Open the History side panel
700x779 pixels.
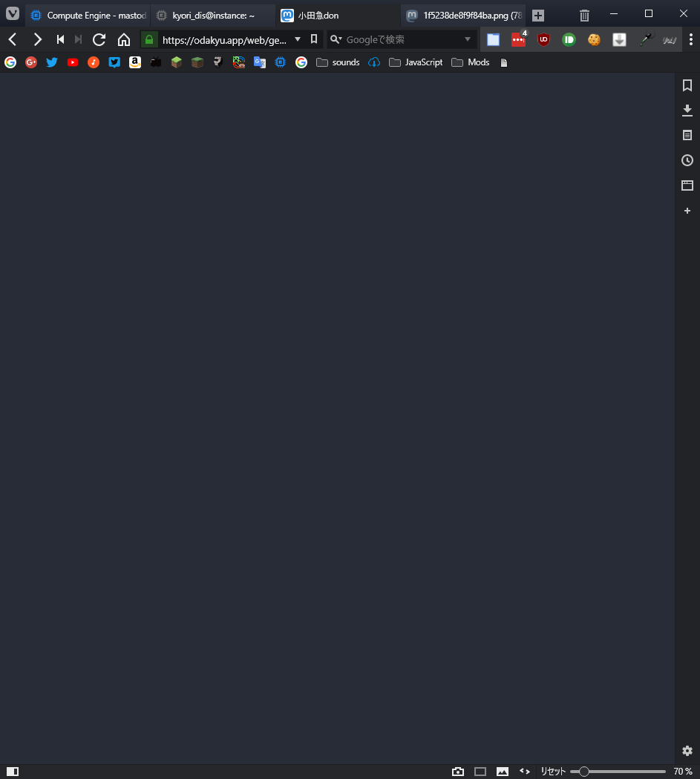[687, 160]
